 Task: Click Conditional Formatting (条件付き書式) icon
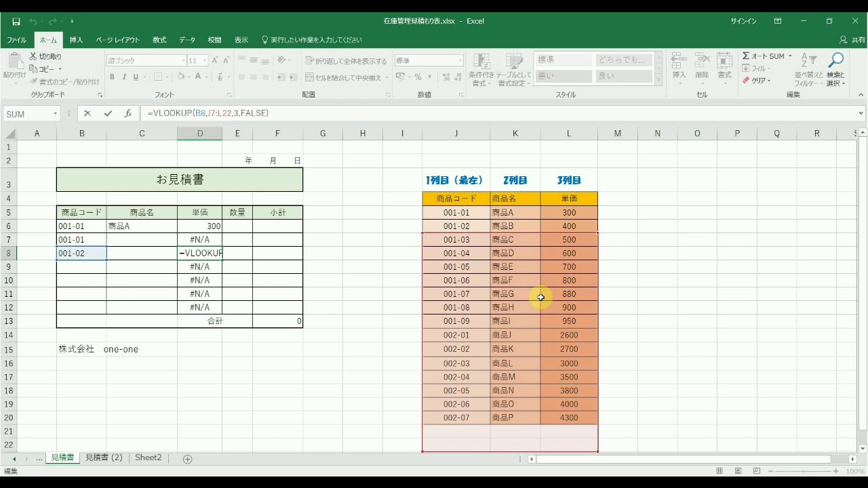(481, 62)
